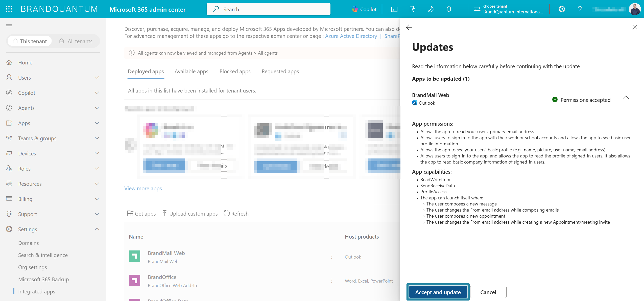Click the Cancel button
The image size is (644, 301).
488,292
